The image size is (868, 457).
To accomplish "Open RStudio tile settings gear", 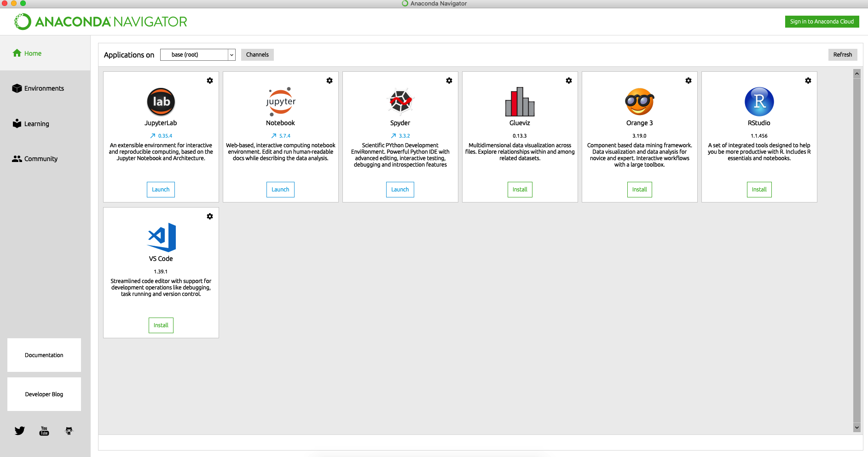I will coord(808,81).
